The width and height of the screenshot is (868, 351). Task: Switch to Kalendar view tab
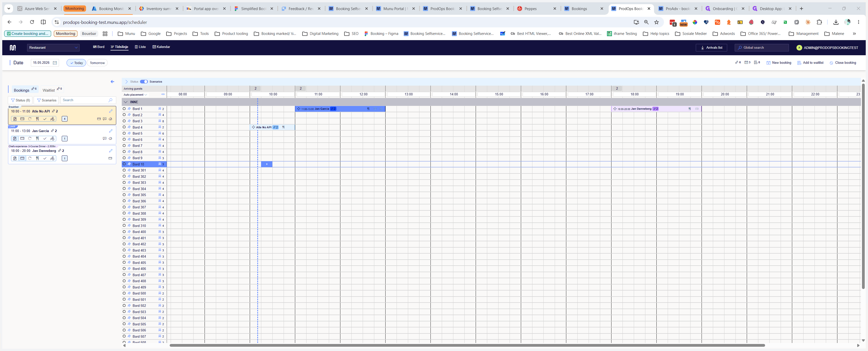161,47
